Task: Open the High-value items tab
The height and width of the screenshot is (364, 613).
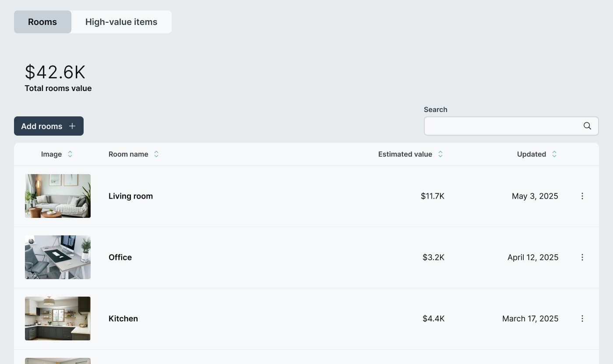Action: point(121,22)
